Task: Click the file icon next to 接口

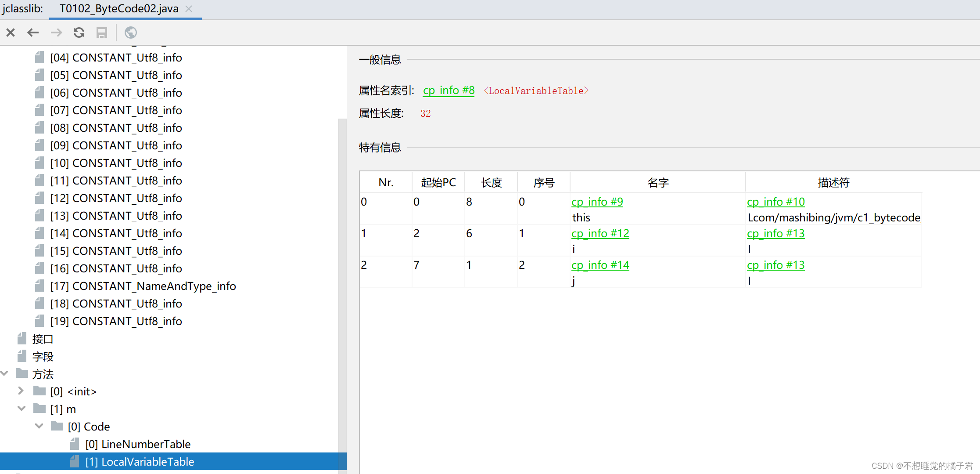Action: click(x=22, y=338)
